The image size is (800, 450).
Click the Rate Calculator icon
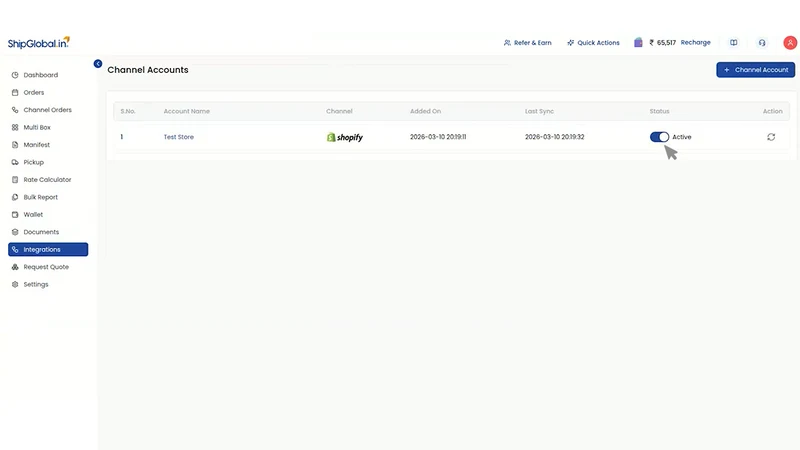tap(15, 180)
